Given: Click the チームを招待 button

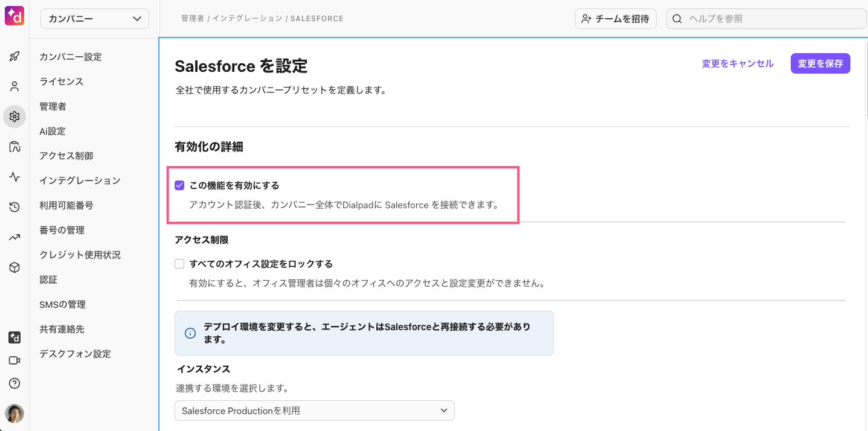Looking at the screenshot, I should 616,19.
